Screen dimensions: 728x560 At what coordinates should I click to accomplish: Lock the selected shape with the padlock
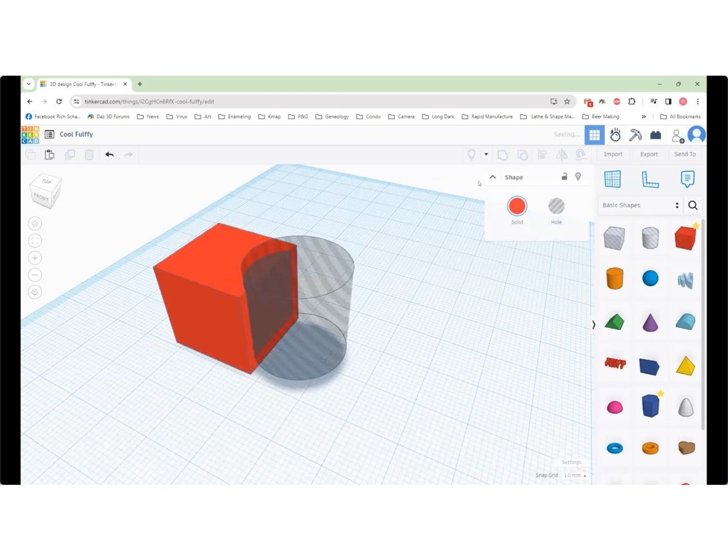(x=564, y=176)
